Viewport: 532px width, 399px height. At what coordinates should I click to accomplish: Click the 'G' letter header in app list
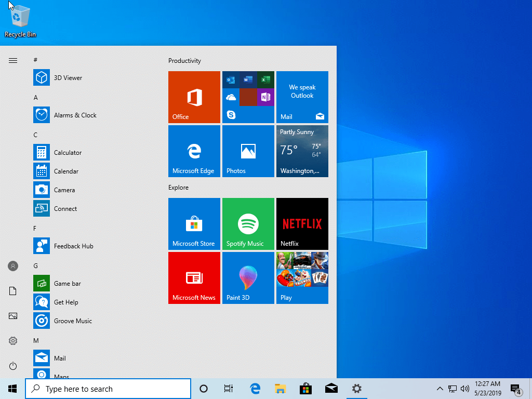[36, 265]
